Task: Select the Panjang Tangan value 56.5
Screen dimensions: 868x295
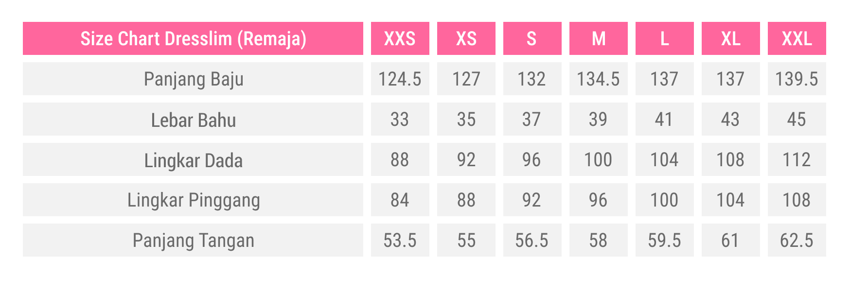Action: click(x=532, y=240)
